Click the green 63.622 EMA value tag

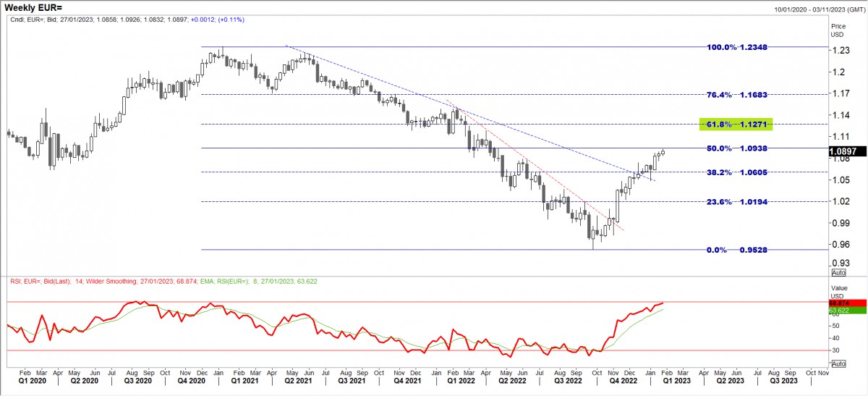pyautogui.click(x=846, y=311)
